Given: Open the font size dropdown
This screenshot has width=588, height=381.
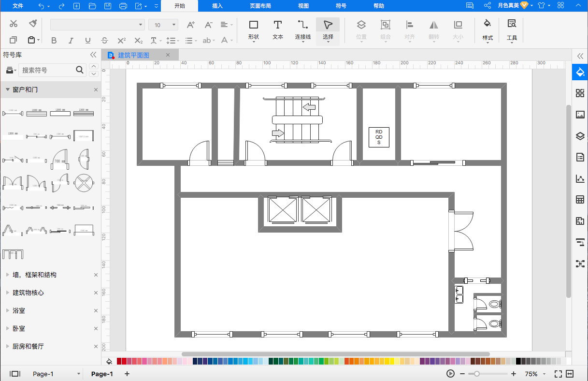Looking at the screenshot, I should (174, 25).
